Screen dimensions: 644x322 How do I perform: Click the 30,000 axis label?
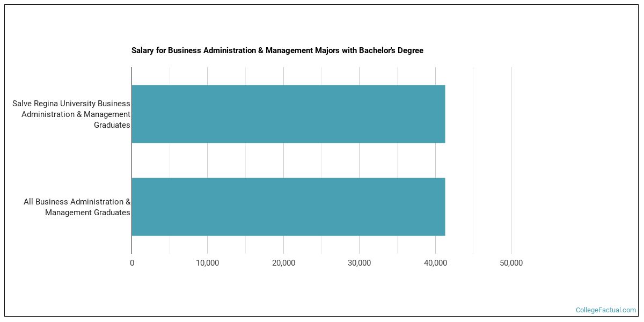[x=360, y=263]
